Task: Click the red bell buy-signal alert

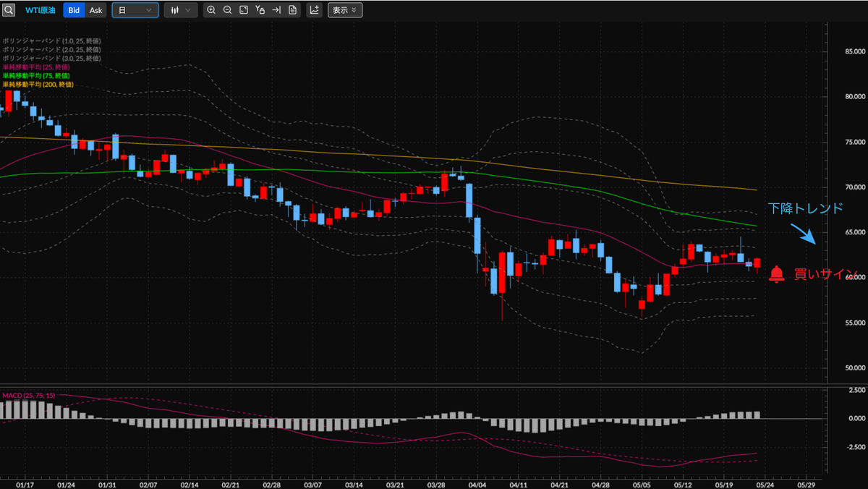Action: pos(776,273)
